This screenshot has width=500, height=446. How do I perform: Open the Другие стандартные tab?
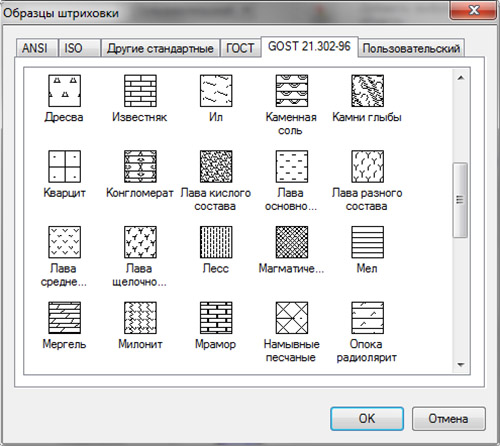(x=160, y=48)
